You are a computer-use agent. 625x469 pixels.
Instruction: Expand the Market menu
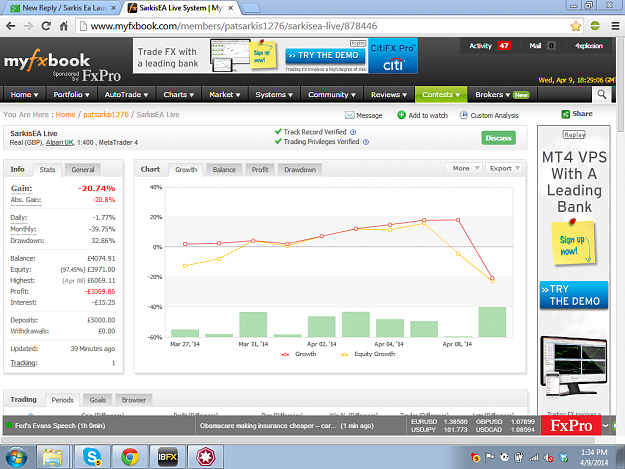pyautogui.click(x=225, y=94)
